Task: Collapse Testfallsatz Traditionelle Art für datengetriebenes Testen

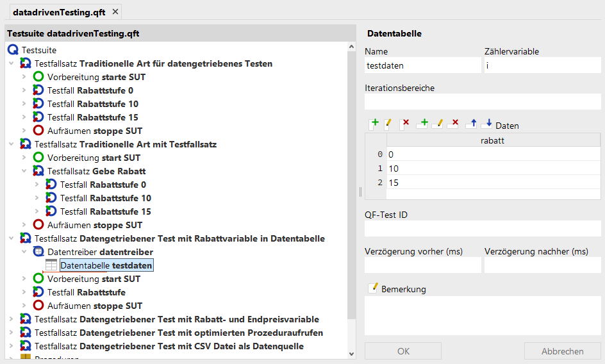Action: (x=12, y=63)
